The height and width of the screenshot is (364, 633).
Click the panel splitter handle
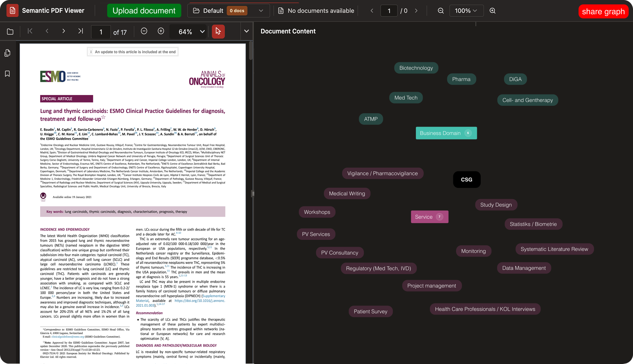(253, 194)
